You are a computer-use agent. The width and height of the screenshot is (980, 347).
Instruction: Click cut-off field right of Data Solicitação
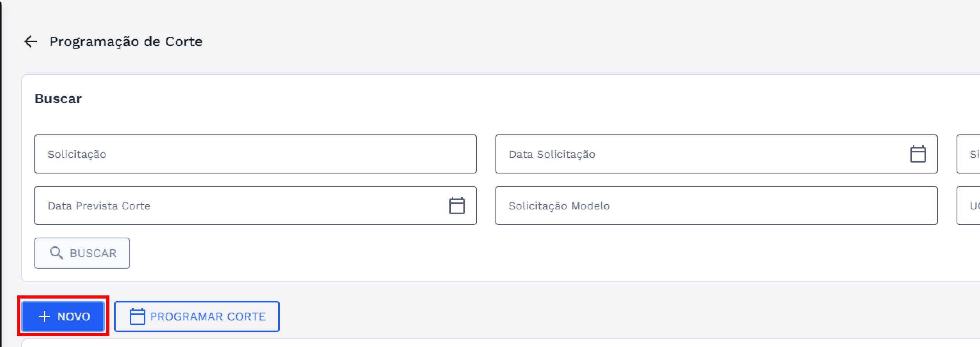point(970,154)
